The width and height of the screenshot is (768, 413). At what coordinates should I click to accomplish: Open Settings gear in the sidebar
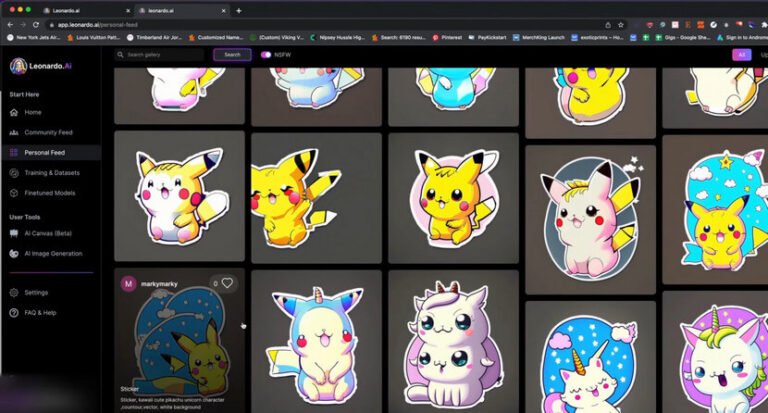(x=14, y=292)
